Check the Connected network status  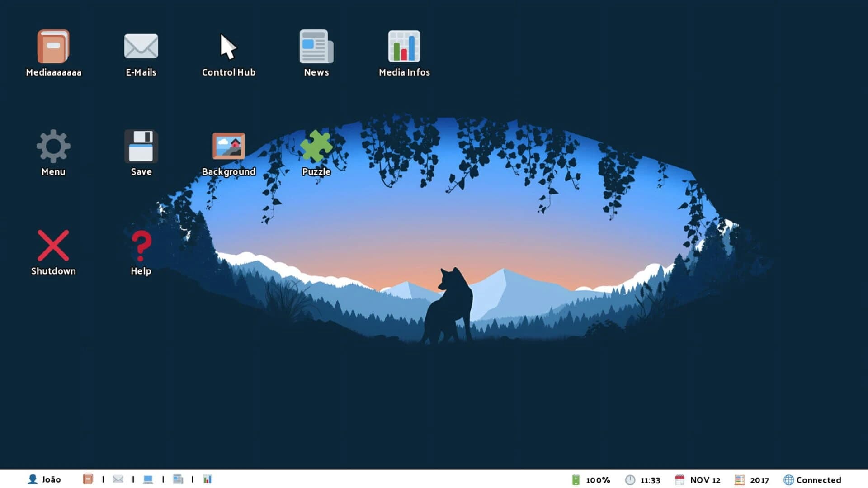click(x=812, y=480)
